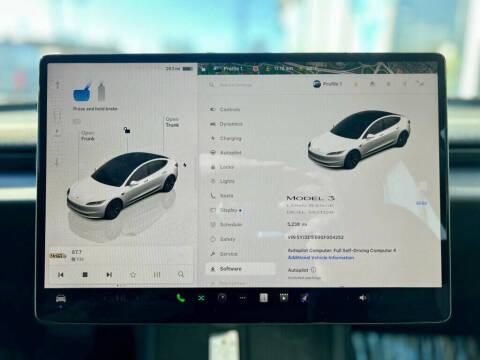The width and height of the screenshot is (480, 360).
Task: Tap Open Frunk on the car view
Action: click(x=88, y=136)
